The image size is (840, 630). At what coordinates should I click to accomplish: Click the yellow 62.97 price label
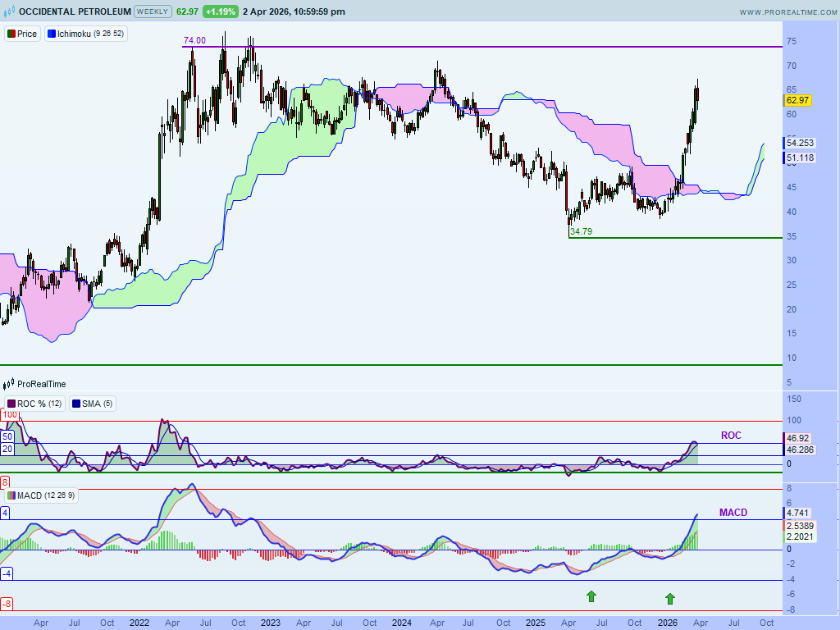(x=798, y=100)
